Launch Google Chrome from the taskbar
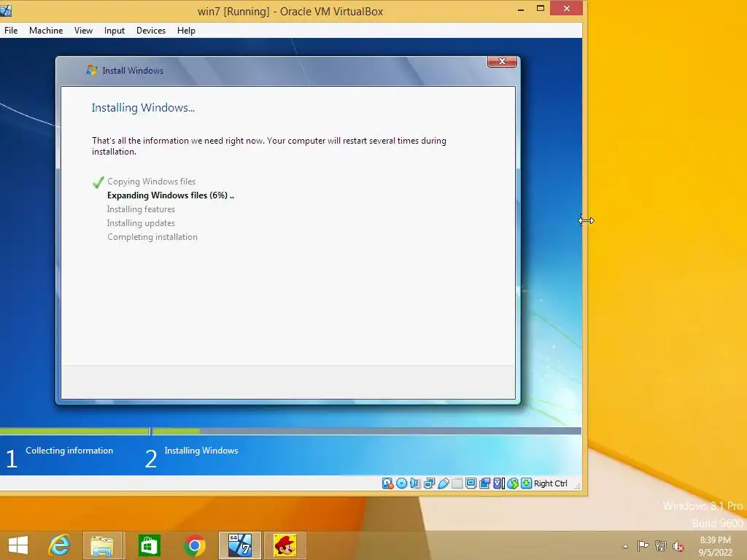This screenshot has height=560, width=747. [194, 545]
